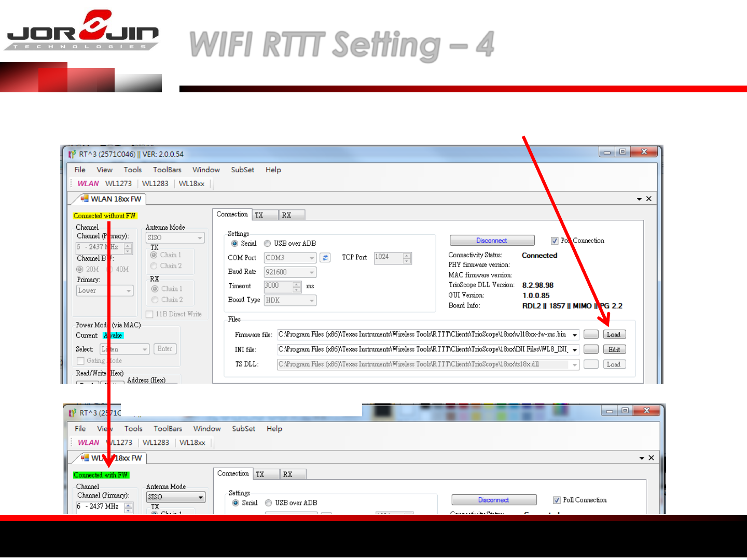Load the firmware file in upper window
Image resolution: width=747 pixels, height=560 pixels.
click(x=614, y=334)
